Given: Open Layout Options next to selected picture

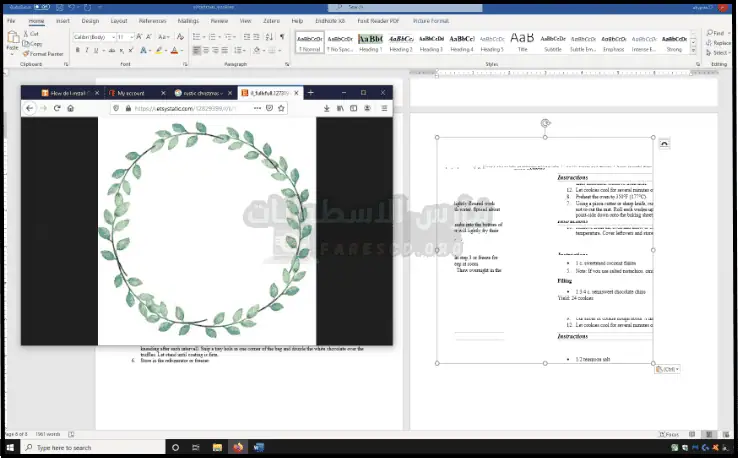Looking at the screenshot, I should pyautogui.click(x=664, y=145).
